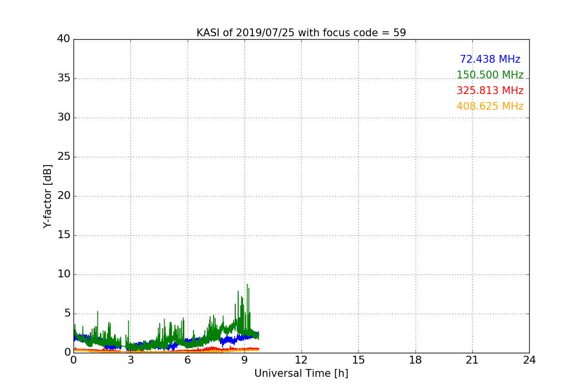Click the 'Y-factor [dB]' axis label
The height and width of the screenshot is (392, 588).
point(48,196)
